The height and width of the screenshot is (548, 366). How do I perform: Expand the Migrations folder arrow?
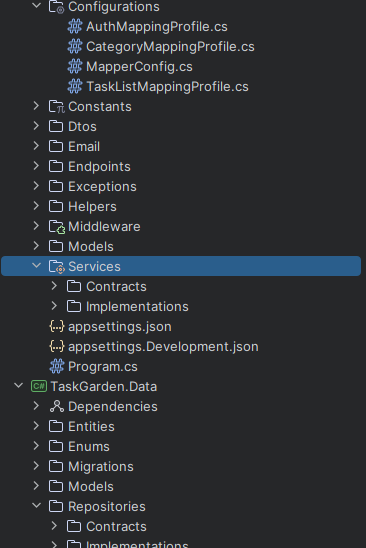pos(36,466)
